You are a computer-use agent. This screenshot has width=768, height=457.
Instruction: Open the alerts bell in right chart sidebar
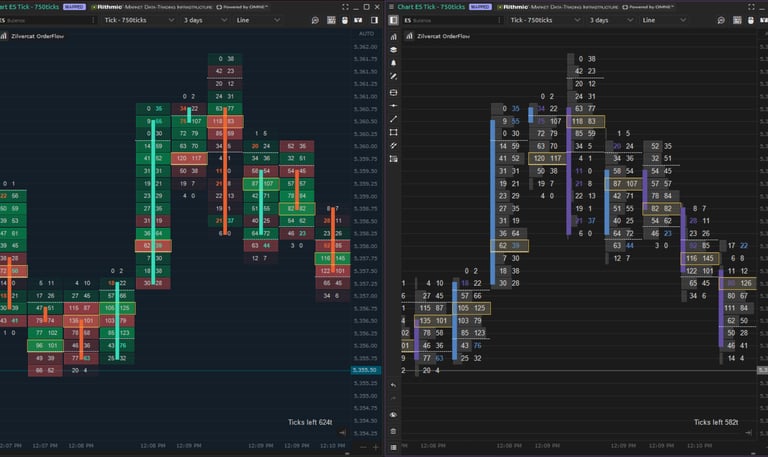point(393,63)
